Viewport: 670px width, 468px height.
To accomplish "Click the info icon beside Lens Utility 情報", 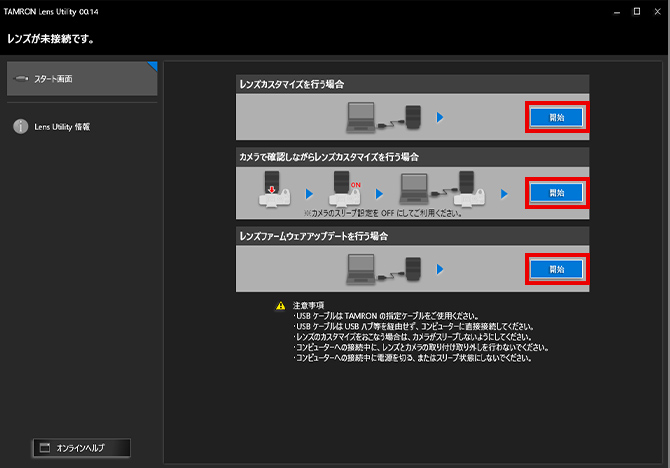I will tap(21, 127).
